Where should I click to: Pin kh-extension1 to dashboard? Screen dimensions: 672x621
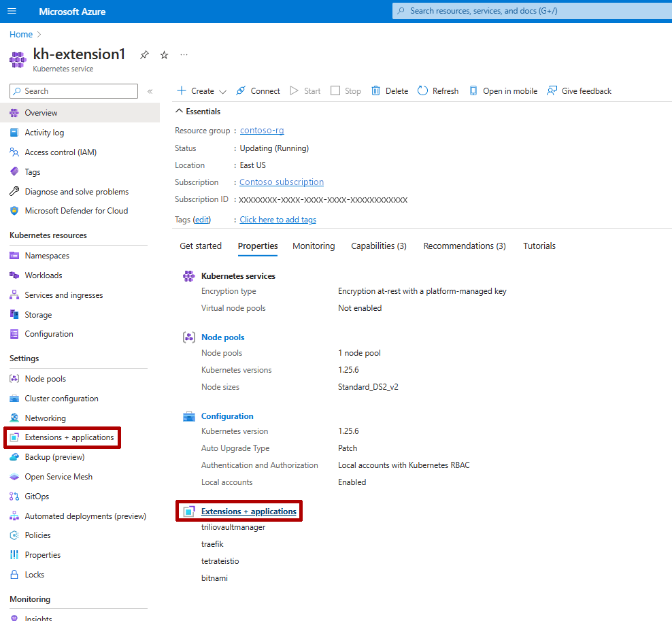pos(144,54)
